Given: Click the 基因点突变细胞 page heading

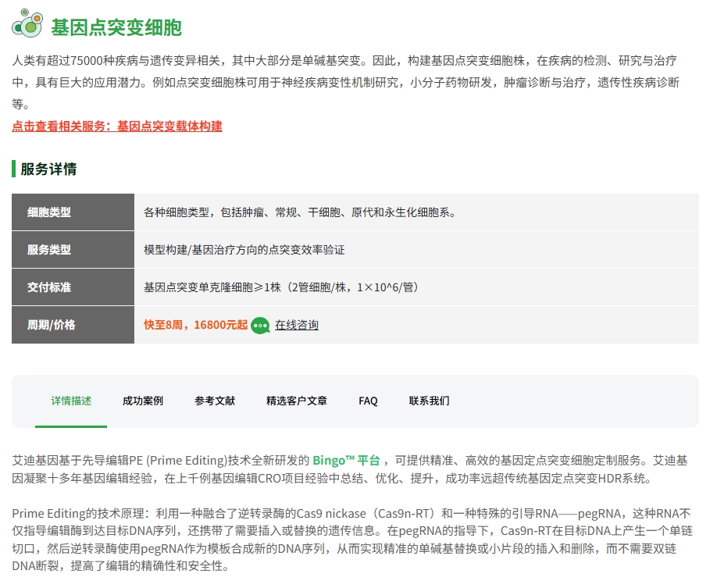Looking at the screenshot, I should click(x=116, y=27).
